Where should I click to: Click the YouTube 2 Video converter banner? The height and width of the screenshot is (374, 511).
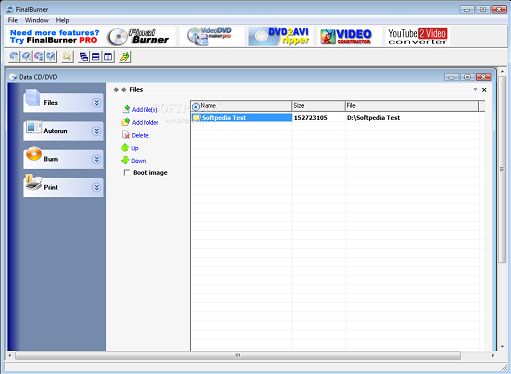tap(418, 37)
